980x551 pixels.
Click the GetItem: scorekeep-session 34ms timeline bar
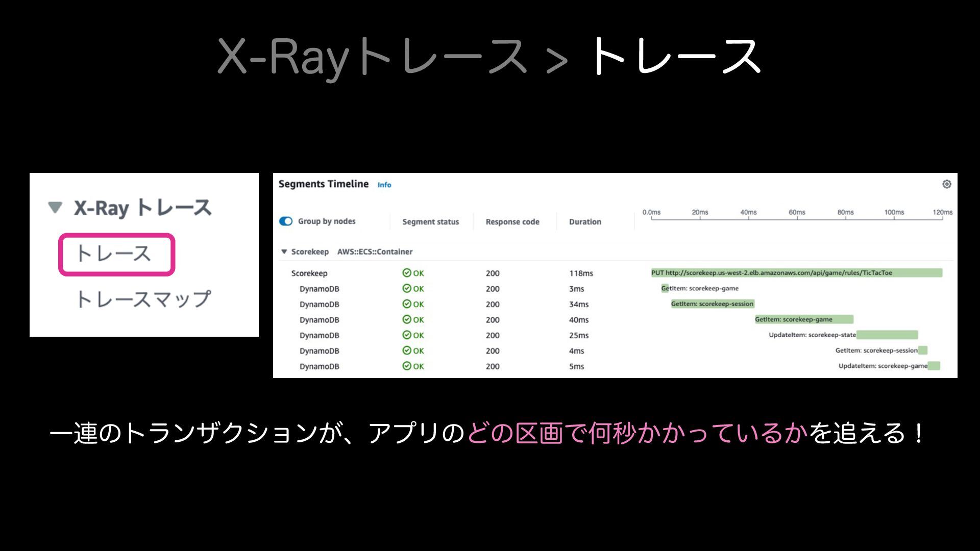point(712,304)
